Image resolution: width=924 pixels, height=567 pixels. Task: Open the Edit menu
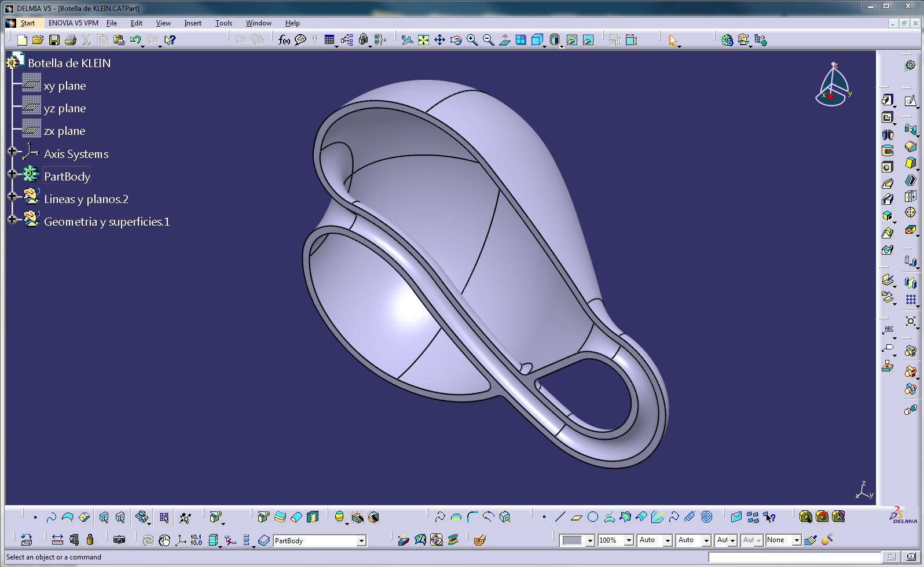[x=137, y=23]
